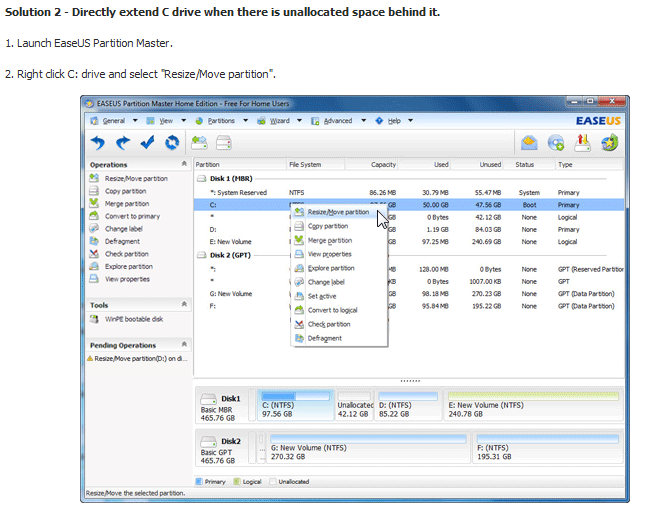The width and height of the screenshot is (649, 511).
Task: Select the G: New Volume table row
Action: pyautogui.click(x=409, y=294)
